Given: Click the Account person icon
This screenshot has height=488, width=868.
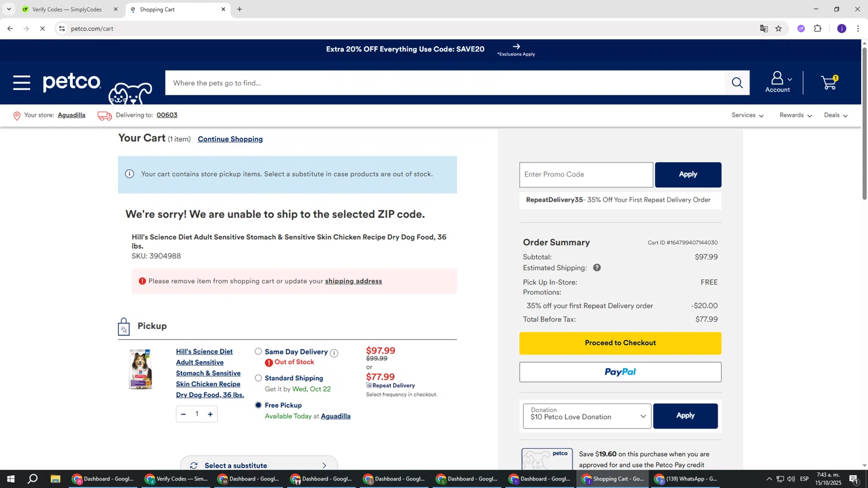Looking at the screenshot, I should [777, 78].
